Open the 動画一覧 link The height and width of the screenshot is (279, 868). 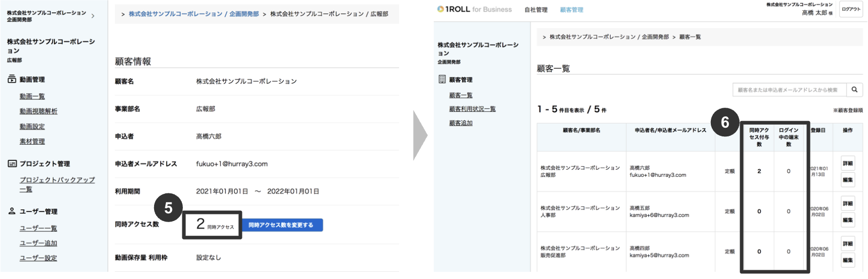[x=32, y=96]
